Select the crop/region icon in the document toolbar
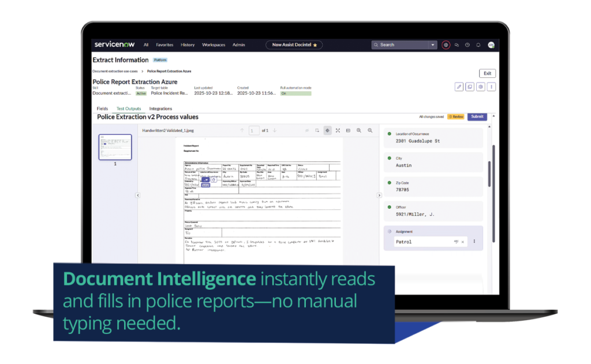591x364 pixels. point(317,131)
